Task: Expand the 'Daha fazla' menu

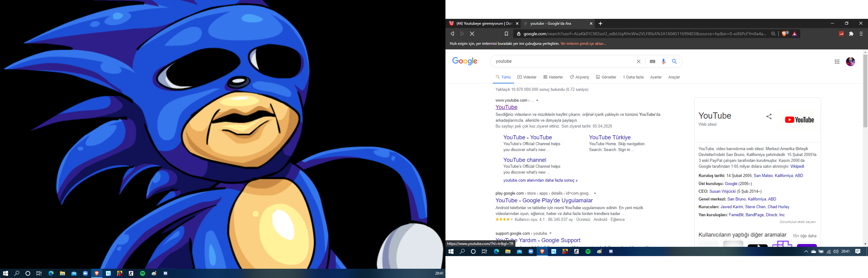Action: 634,77
